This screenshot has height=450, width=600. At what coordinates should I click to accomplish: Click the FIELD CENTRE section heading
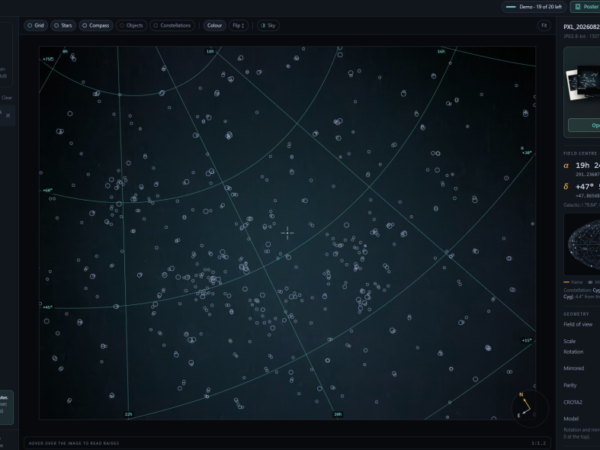580,153
